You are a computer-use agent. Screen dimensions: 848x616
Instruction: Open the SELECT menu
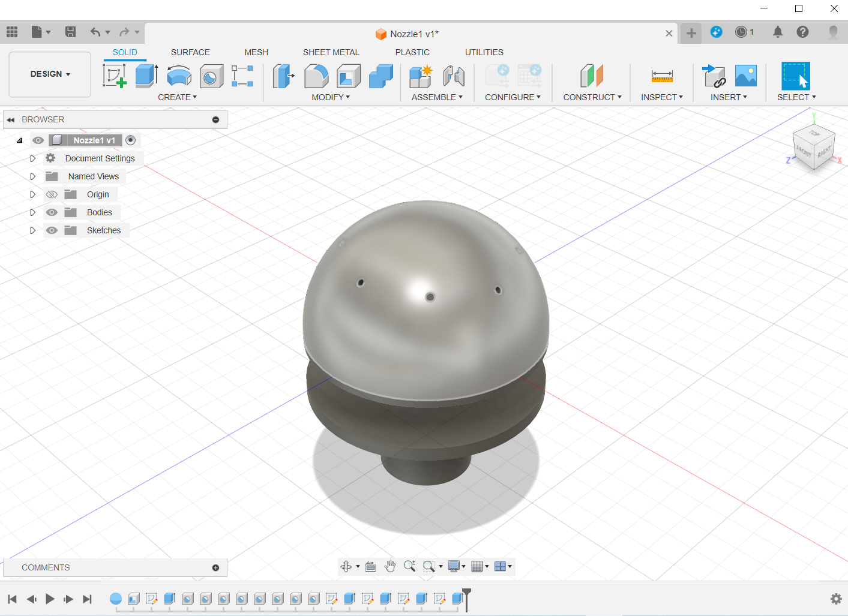pyautogui.click(x=796, y=97)
